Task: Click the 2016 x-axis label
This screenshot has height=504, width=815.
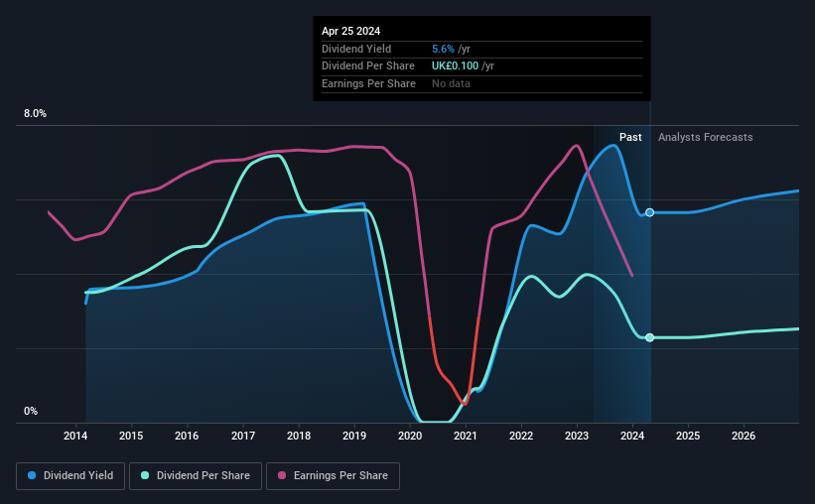Action: [x=187, y=436]
